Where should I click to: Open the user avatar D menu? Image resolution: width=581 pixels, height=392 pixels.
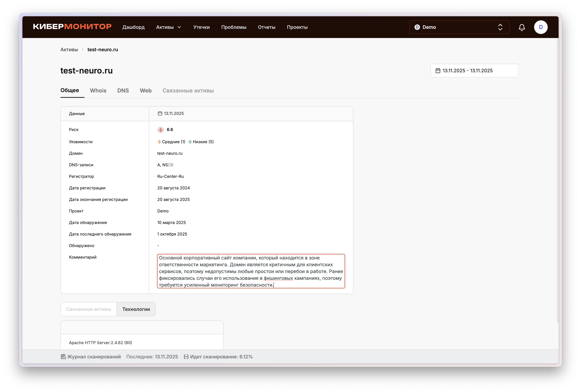pyautogui.click(x=541, y=27)
